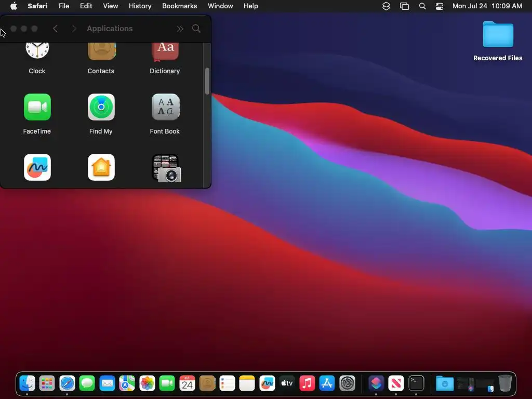
Task: Open Calendar from the Dock
Action: coord(187,383)
